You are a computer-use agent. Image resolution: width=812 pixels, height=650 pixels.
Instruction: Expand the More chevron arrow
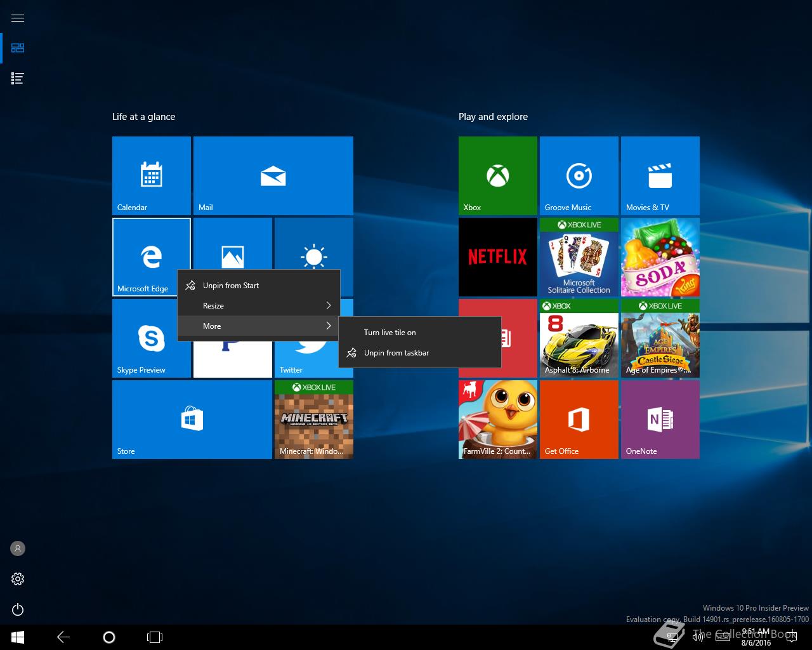(329, 326)
